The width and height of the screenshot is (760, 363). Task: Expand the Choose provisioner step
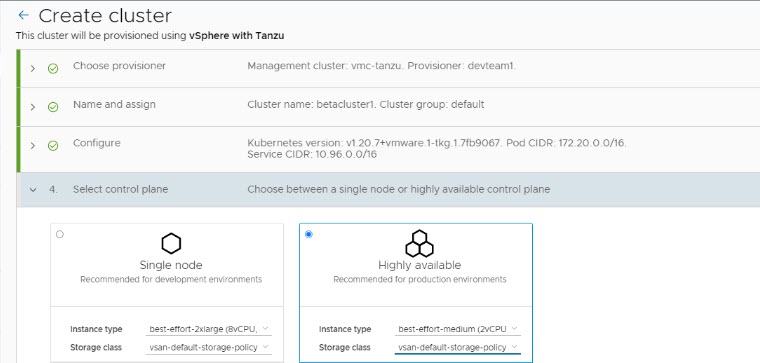[32, 69]
